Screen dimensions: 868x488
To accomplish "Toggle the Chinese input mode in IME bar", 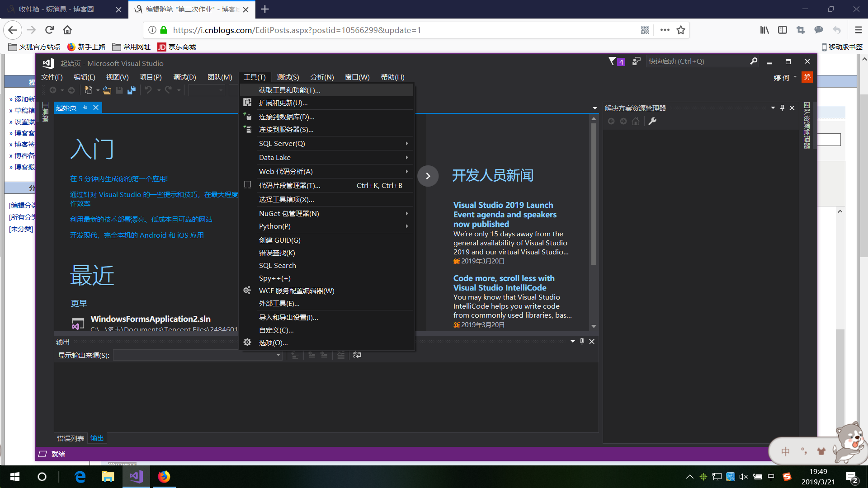I will 786,451.
